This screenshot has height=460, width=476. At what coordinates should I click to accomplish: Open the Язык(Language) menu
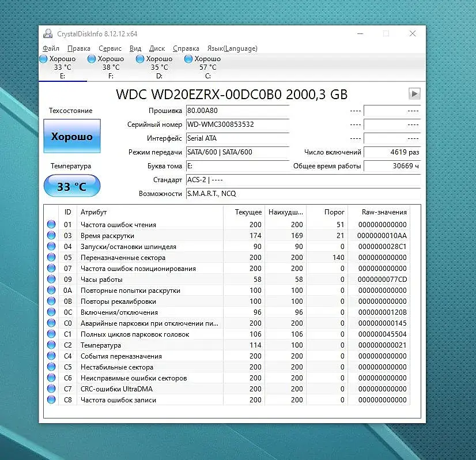point(232,48)
